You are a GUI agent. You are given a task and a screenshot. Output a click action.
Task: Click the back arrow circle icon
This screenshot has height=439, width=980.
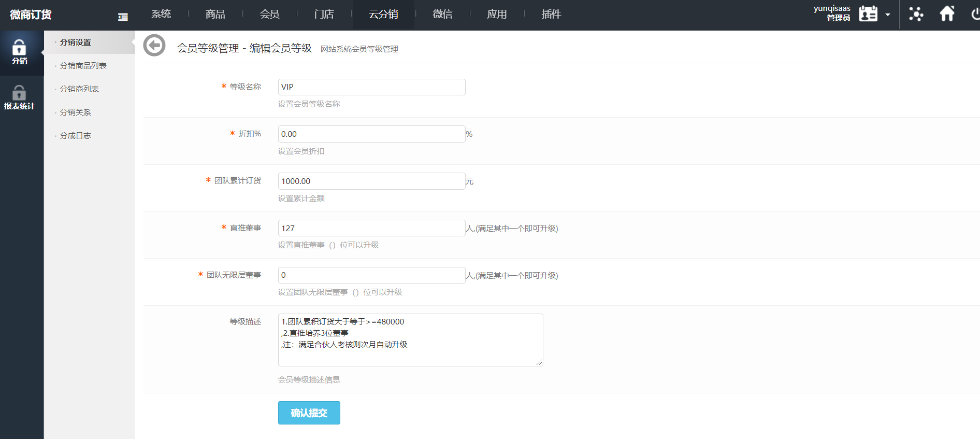pos(154,46)
